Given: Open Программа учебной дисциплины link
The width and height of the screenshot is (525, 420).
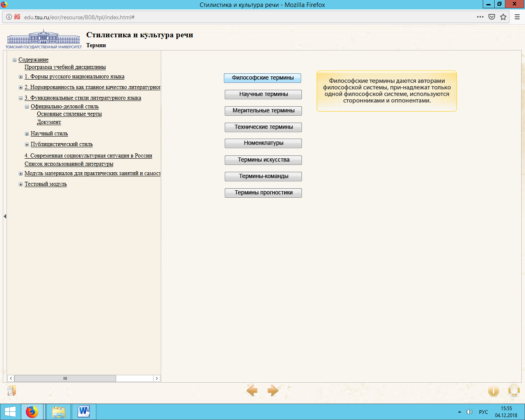Looking at the screenshot, I should [65, 67].
